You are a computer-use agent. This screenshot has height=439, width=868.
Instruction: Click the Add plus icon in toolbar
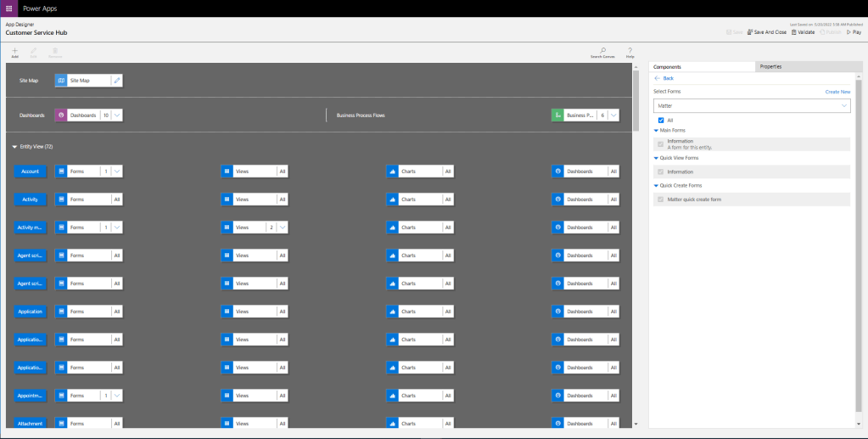pyautogui.click(x=14, y=52)
